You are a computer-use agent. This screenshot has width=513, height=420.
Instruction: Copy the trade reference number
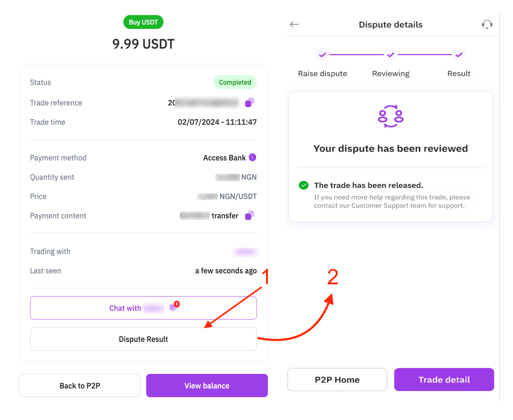[249, 102]
